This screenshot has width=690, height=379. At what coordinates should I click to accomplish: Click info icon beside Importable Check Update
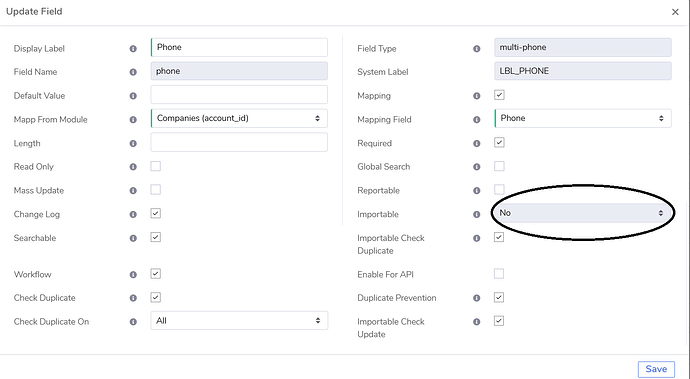[x=477, y=322]
